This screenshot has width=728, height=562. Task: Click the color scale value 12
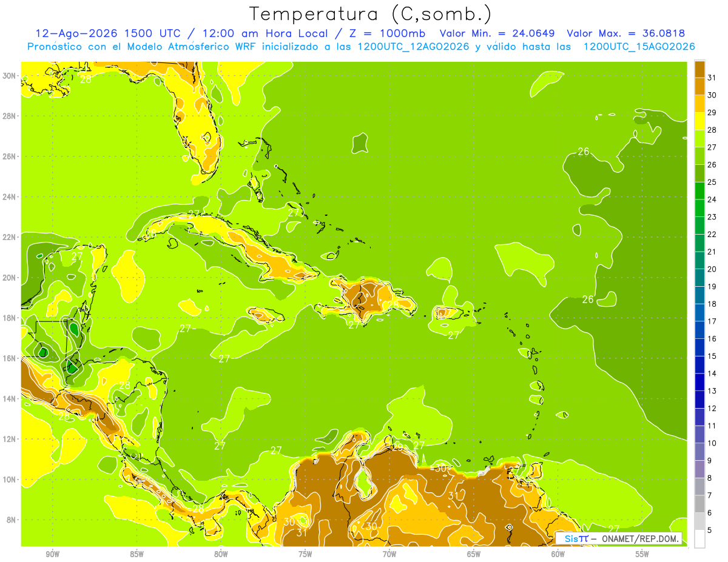[x=712, y=408]
